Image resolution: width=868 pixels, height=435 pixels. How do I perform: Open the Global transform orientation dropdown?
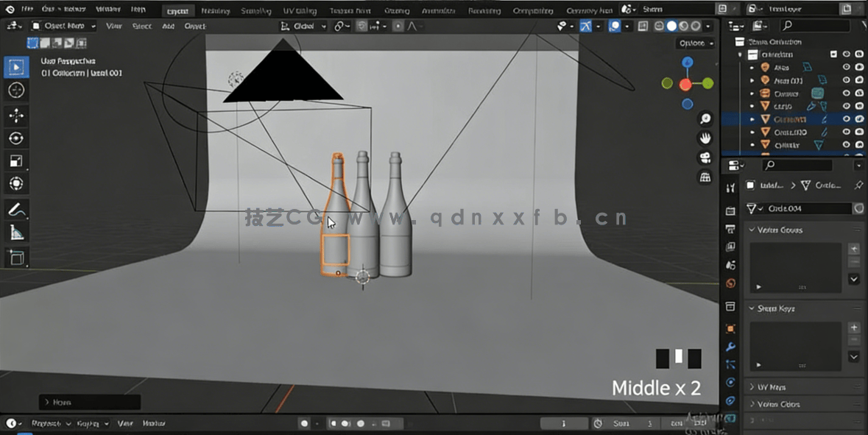pyautogui.click(x=307, y=26)
